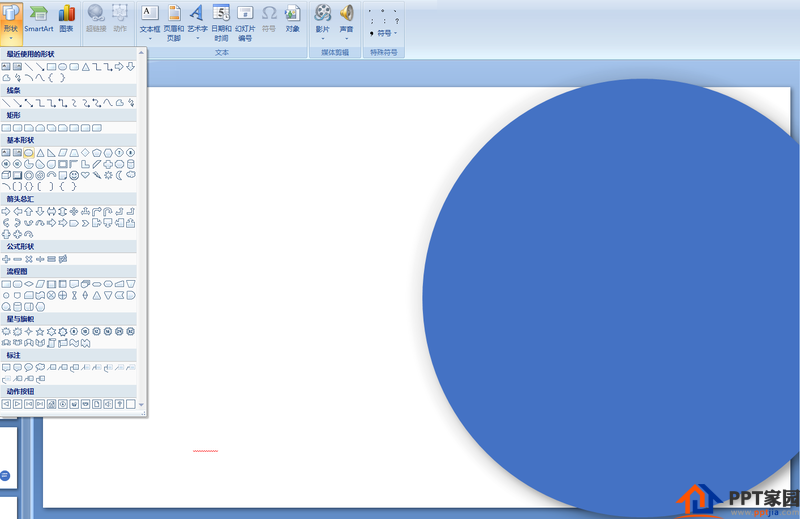Pick the Wave banner shape

74,343
